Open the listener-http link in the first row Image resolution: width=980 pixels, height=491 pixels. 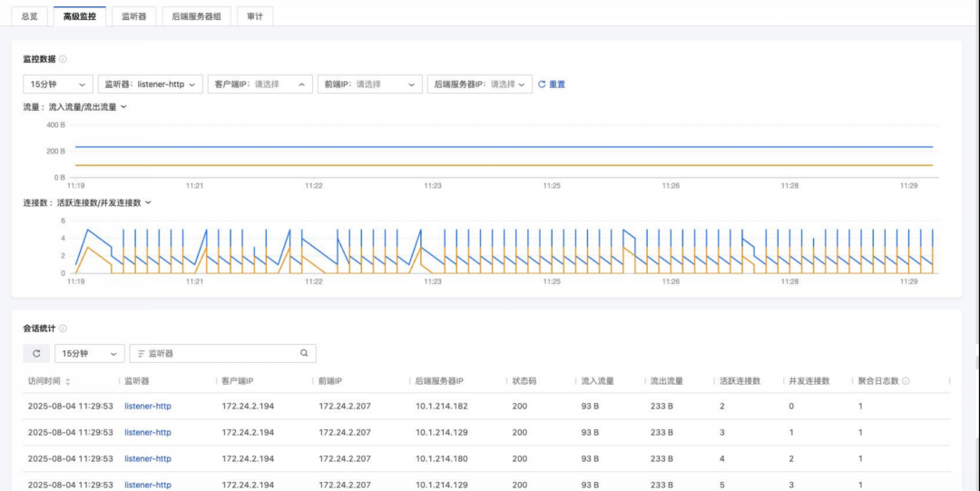click(x=148, y=406)
